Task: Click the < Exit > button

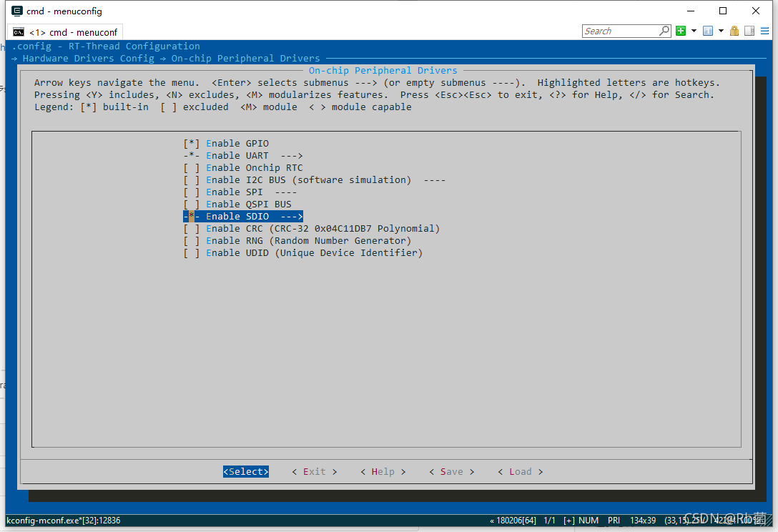Action: [x=315, y=471]
